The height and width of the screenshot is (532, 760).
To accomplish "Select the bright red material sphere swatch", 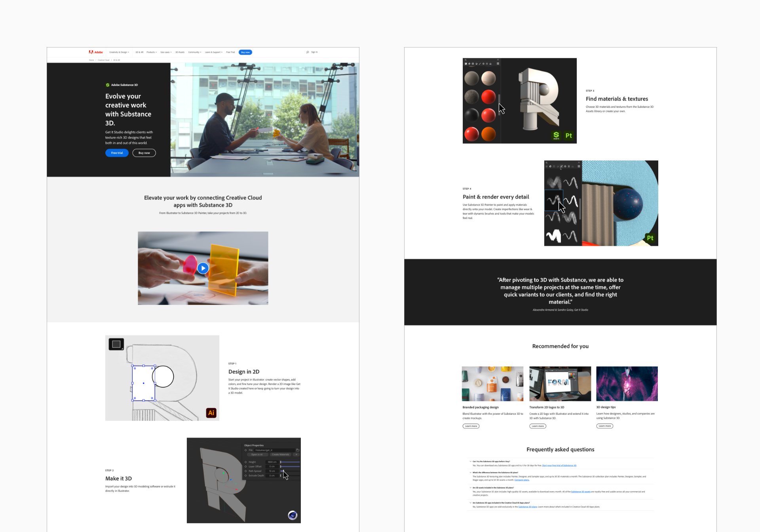I will tap(488, 97).
